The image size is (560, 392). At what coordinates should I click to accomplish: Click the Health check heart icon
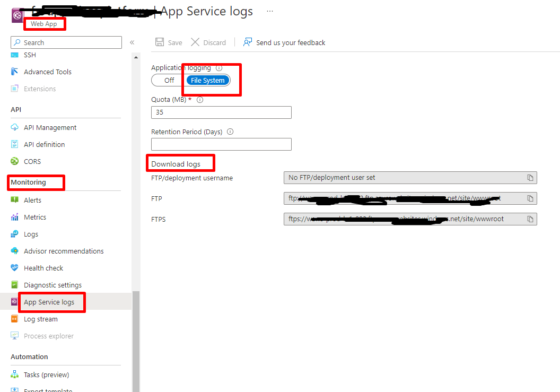[14, 268]
